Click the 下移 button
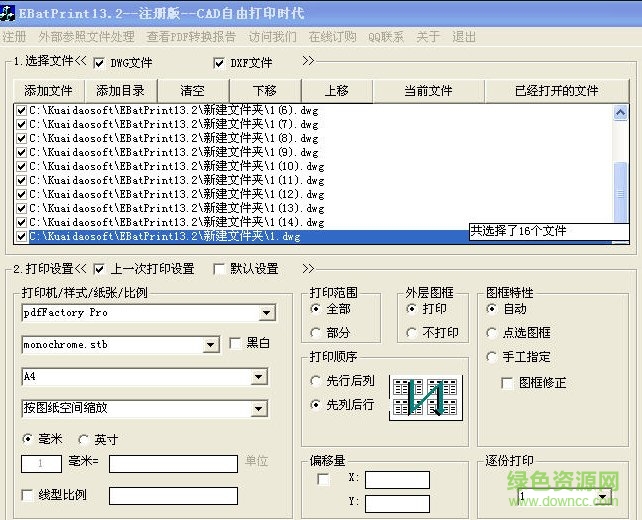 264,90
